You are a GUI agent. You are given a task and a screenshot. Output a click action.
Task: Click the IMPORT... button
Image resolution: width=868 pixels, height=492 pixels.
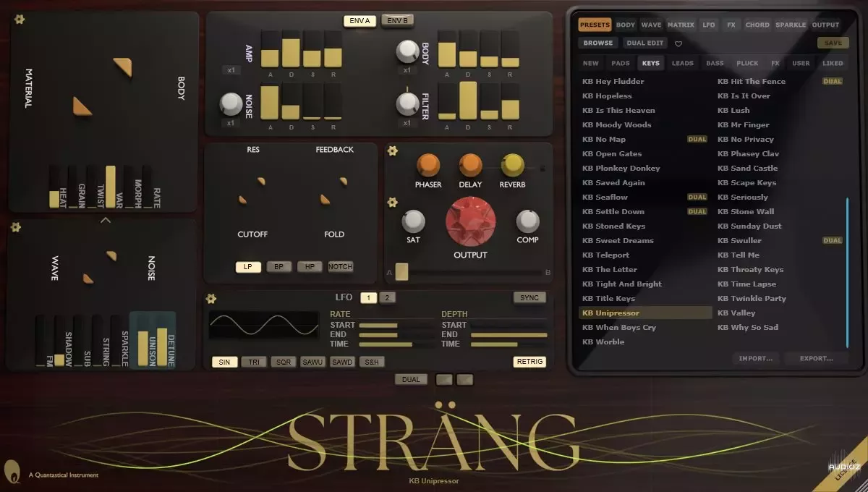pyautogui.click(x=755, y=358)
